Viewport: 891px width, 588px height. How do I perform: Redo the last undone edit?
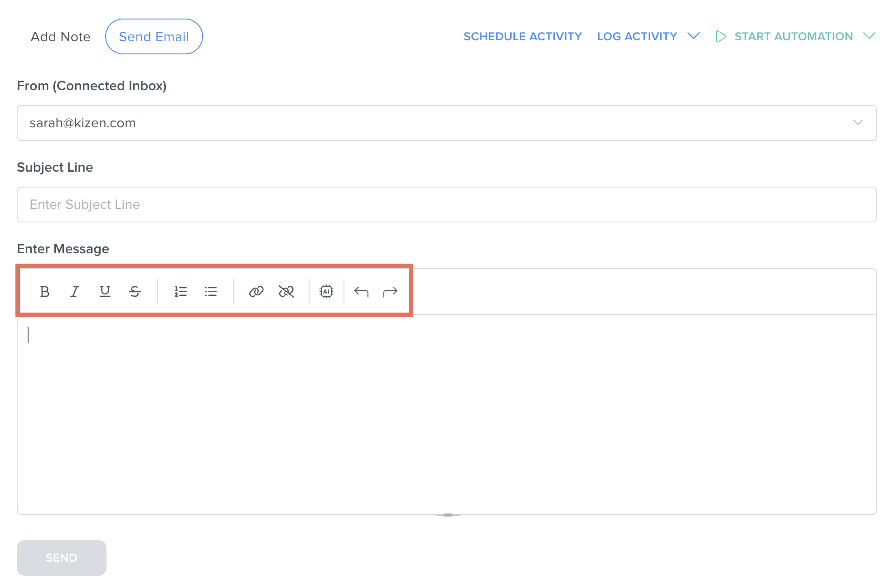[x=390, y=291]
